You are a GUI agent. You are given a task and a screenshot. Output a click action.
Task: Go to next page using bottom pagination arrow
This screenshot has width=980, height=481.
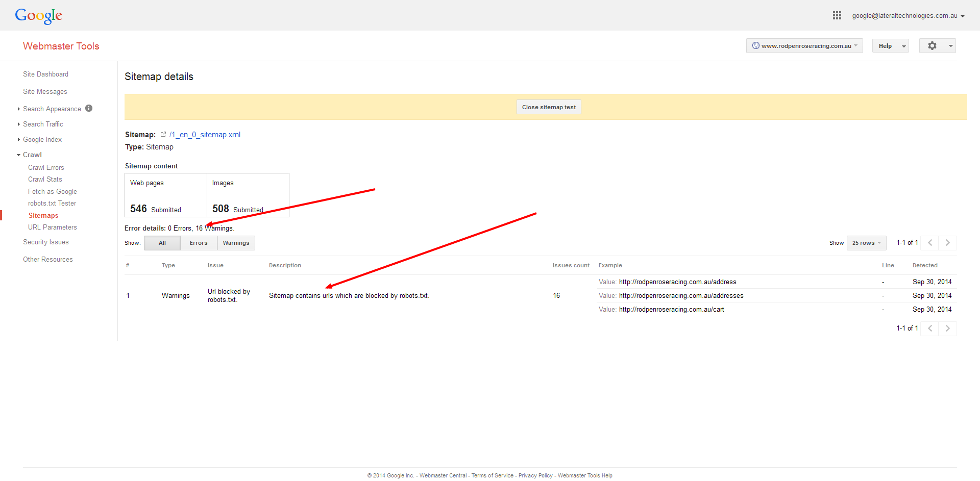948,328
